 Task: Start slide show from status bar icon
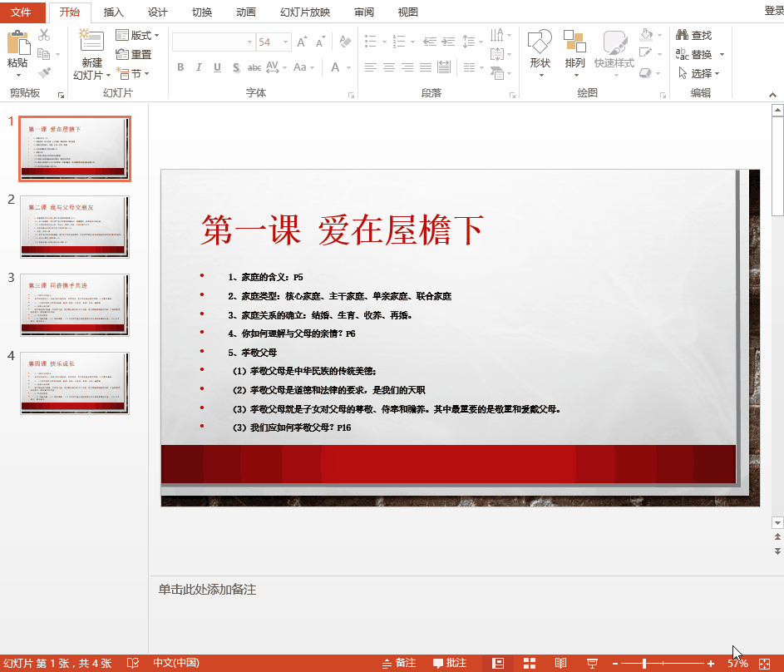coord(592,663)
